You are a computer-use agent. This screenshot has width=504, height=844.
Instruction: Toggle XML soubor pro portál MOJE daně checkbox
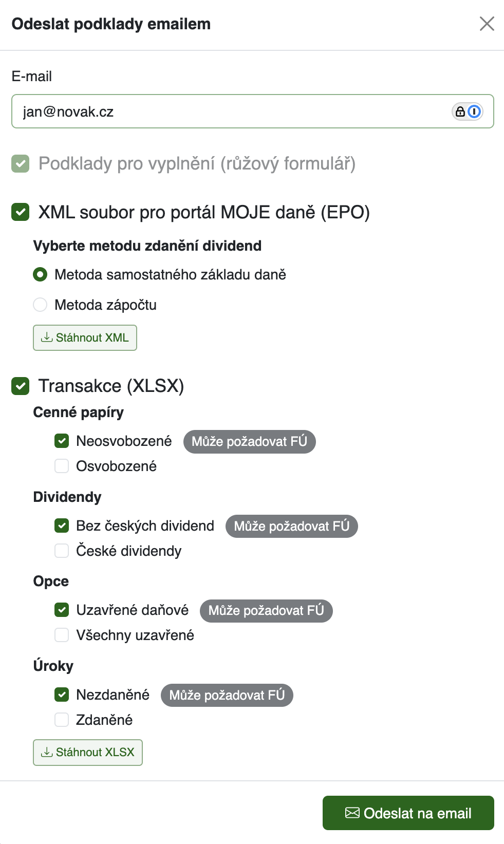coord(21,212)
